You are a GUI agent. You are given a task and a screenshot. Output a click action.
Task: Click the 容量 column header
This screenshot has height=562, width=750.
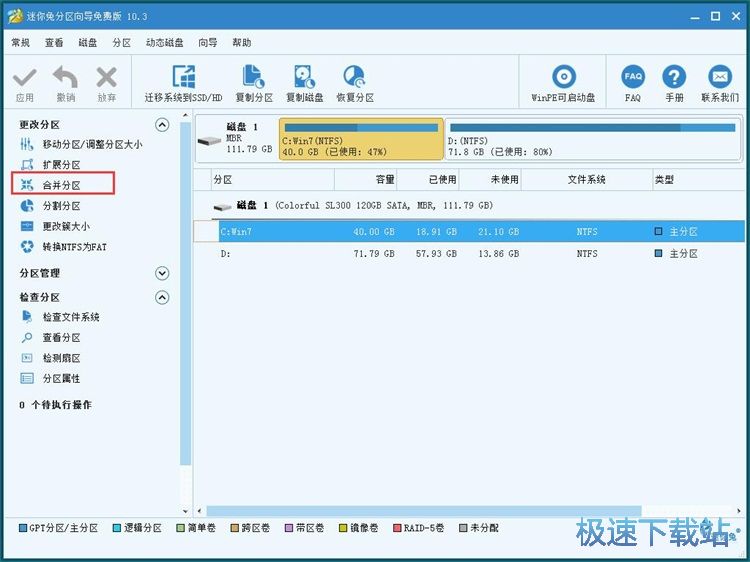(x=365, y=179)
